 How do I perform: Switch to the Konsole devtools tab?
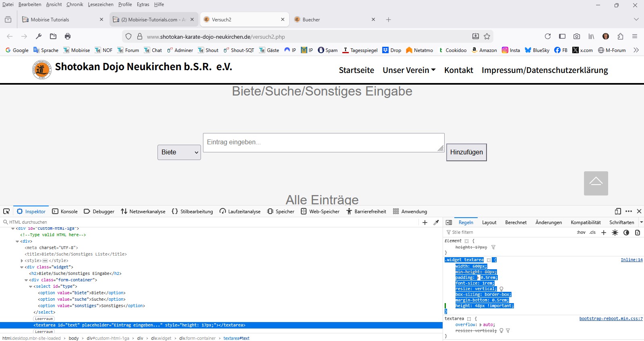[65, 212]
